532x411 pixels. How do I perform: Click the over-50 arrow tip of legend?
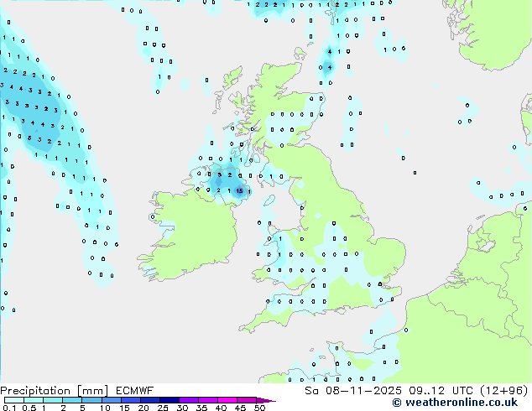266,400
